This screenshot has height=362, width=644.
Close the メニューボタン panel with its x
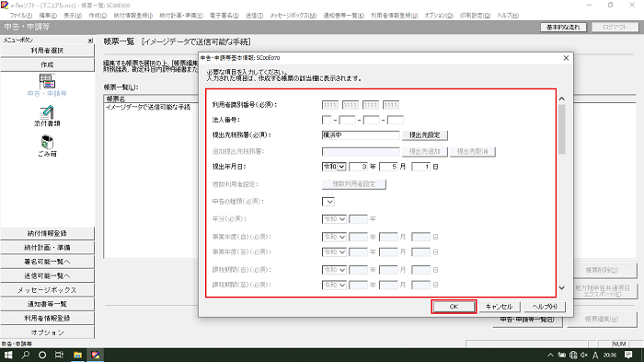click(90, 41)
